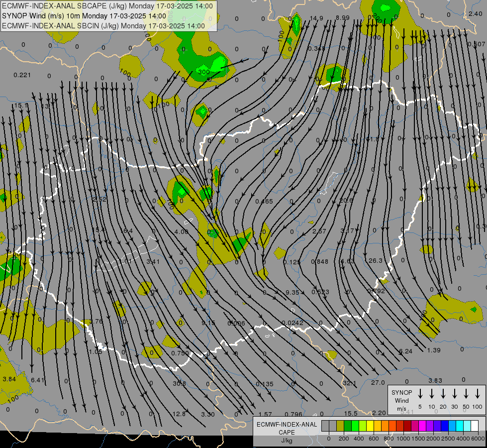487x448 pixels.
Task: Click the SYNOP Wind 10m title line
Action: [x=84, y=16]
